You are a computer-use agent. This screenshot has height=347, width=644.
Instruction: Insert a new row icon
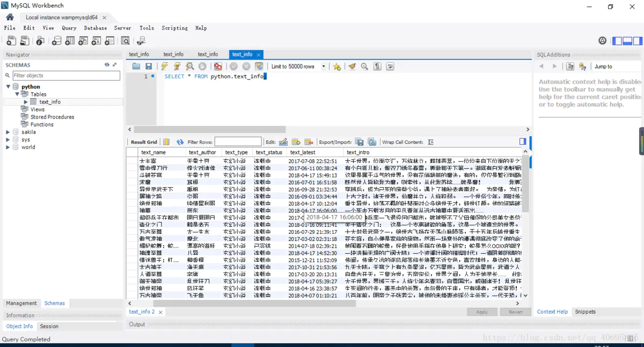296,142
